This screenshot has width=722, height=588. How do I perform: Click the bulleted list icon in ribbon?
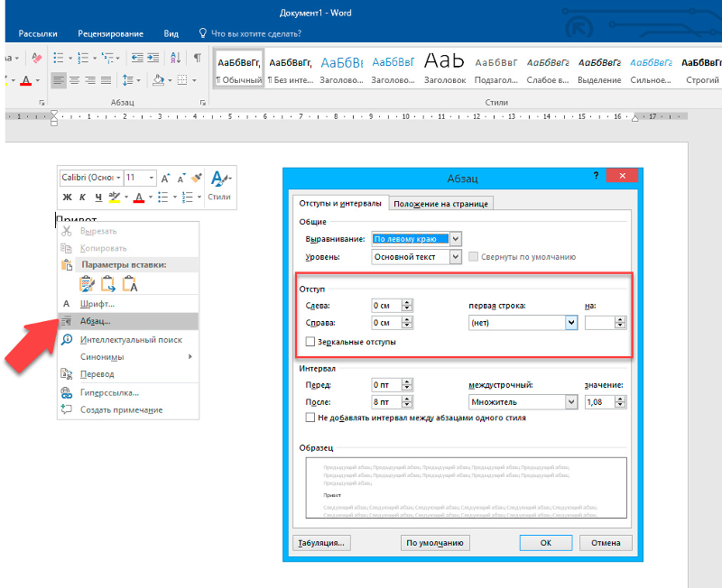tap(59, 58)
